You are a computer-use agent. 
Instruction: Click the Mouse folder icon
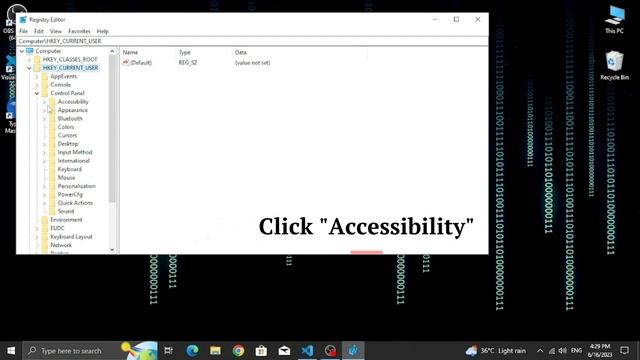(x=52, y=178)
